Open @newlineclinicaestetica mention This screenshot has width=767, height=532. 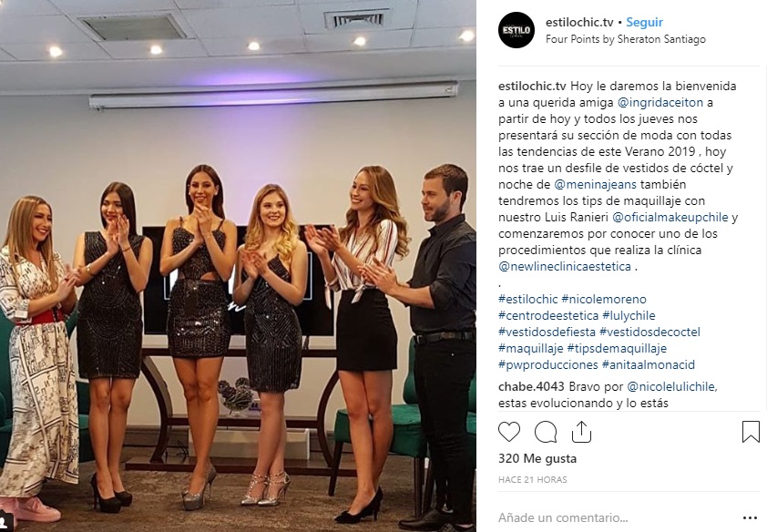(x=565, y=267)
